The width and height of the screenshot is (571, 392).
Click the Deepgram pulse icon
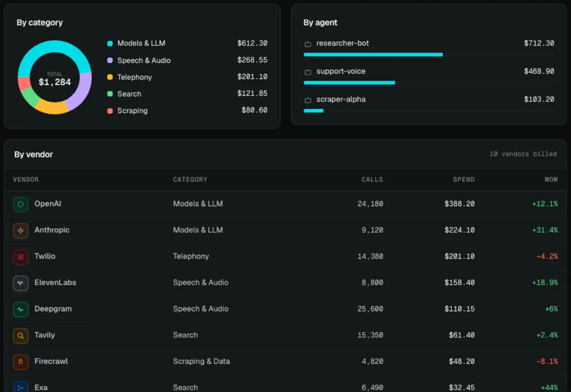pyautogui.click(x=21, y=309)
